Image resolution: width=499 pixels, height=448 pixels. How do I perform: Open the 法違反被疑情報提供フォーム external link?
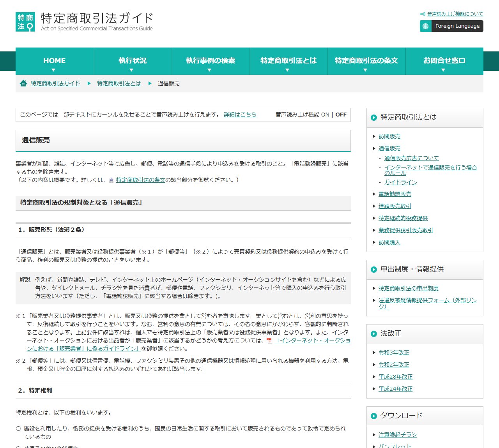428,303
